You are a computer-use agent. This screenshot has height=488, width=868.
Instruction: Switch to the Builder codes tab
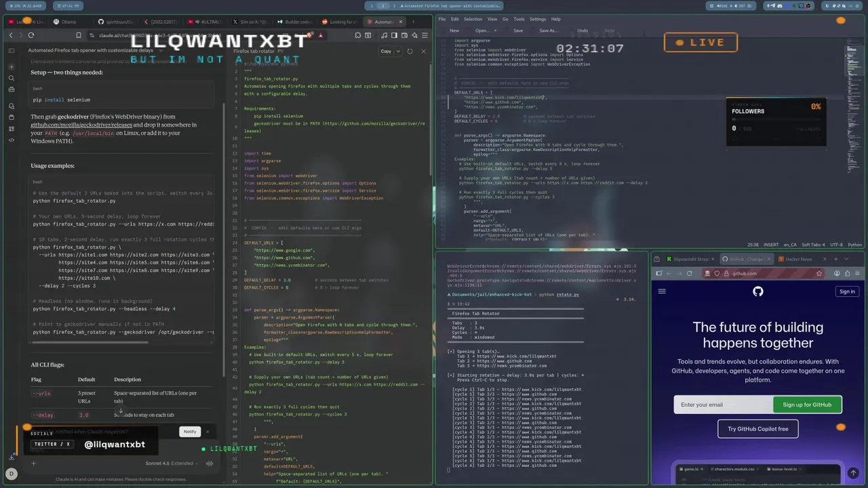[294, 22]
